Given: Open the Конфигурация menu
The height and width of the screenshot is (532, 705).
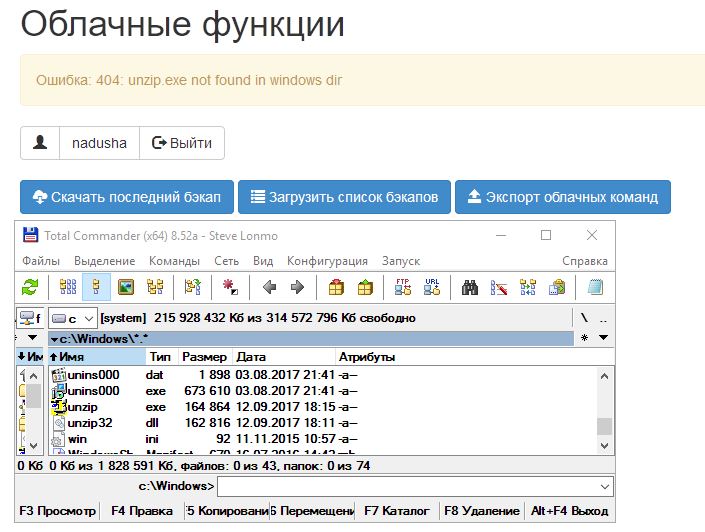Looking at the screenshot, I should [327, 261].
